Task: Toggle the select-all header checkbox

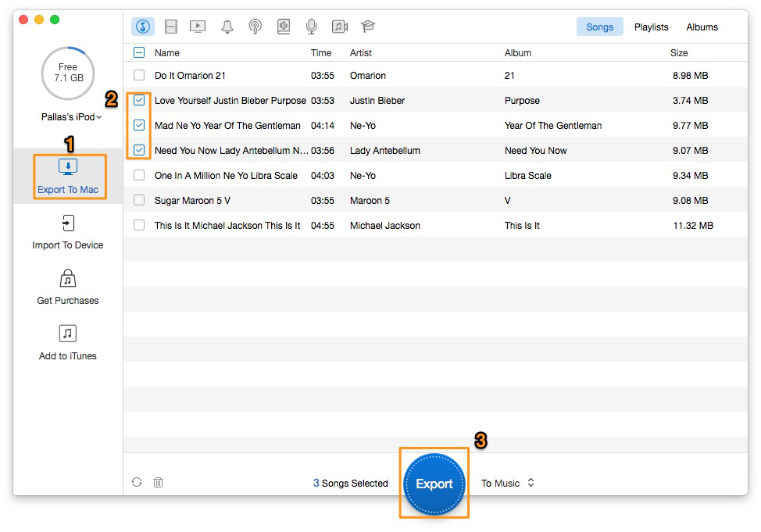Action: [x=139, y=52]
